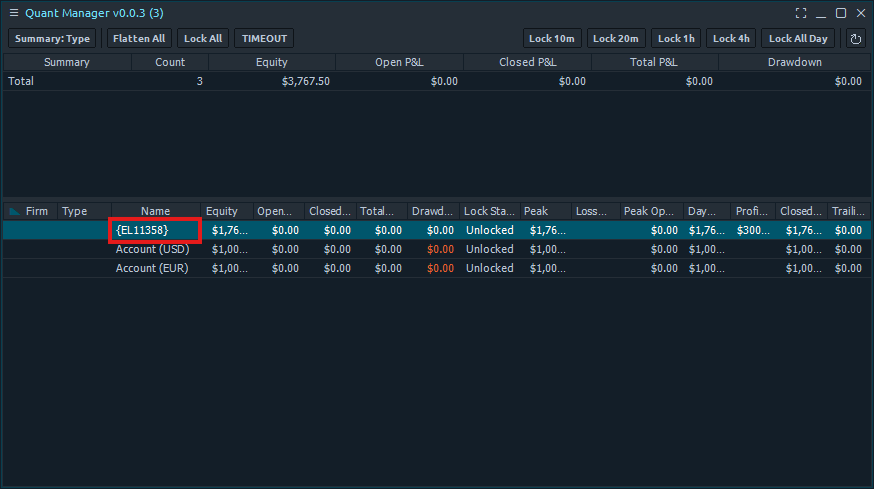Click the Firm column chart icon
Screen dimensions: 874x489
(14, 212)
